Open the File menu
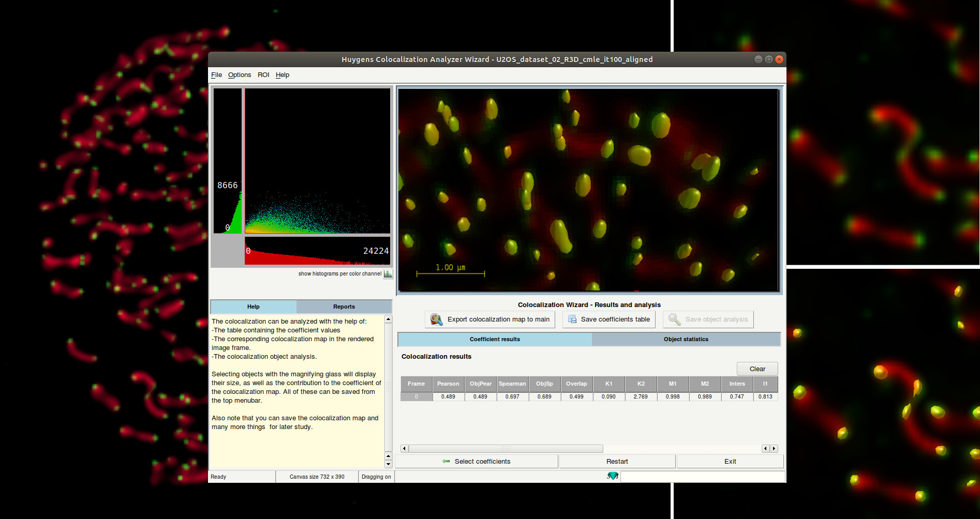The height and width of the screenshot is (519, 980). click(216, 75)
